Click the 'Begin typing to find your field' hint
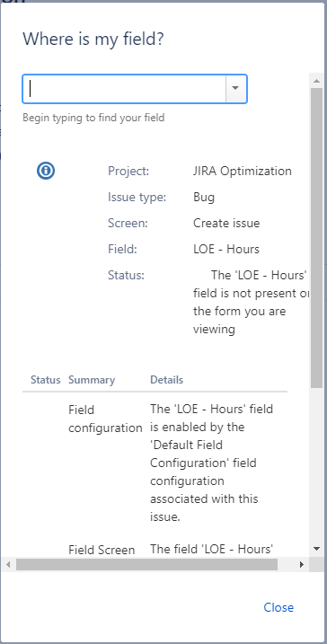 pos(93,118)
